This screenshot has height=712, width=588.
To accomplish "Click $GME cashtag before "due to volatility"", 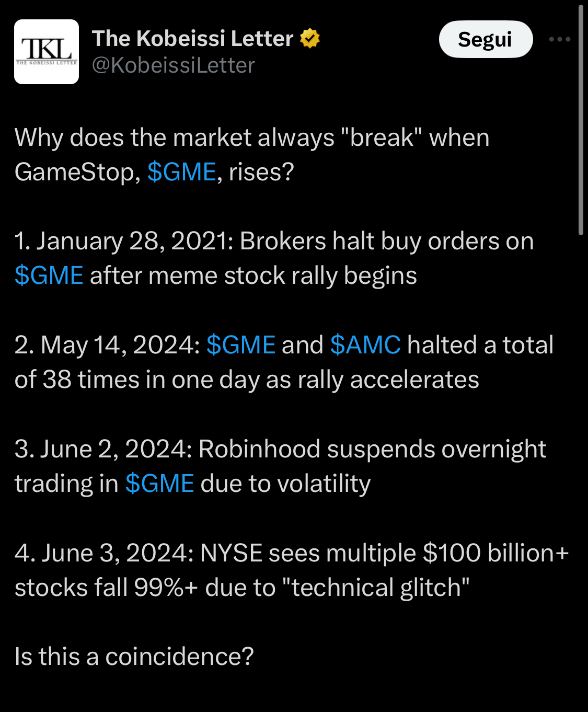I will [159, 484].
